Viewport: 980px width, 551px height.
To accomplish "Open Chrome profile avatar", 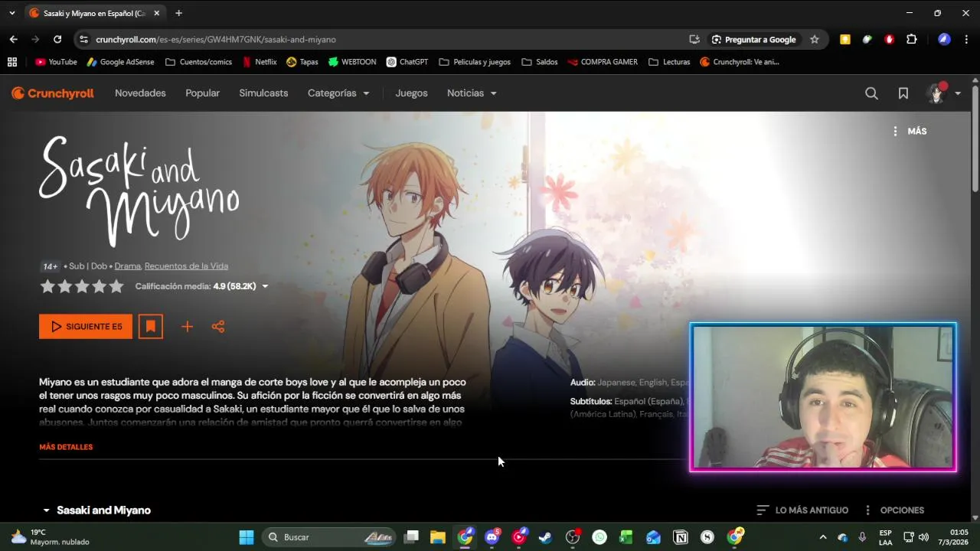I will [944, 39].
